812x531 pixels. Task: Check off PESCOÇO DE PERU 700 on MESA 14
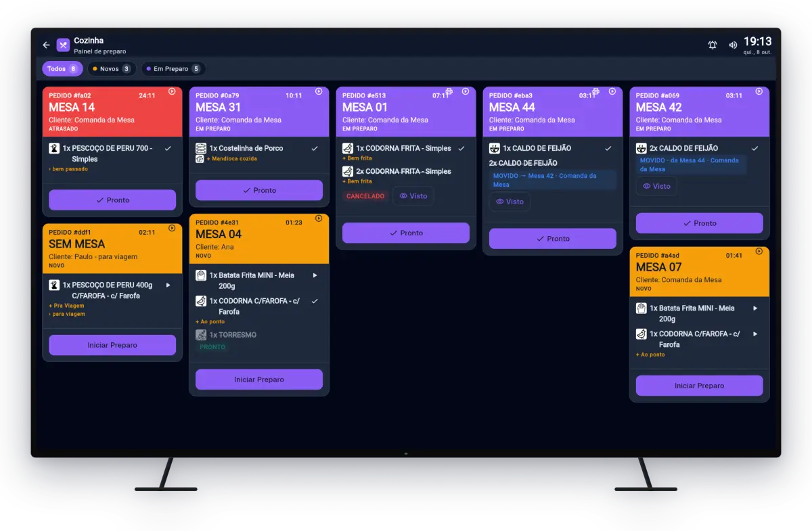(x=168, y=148)
